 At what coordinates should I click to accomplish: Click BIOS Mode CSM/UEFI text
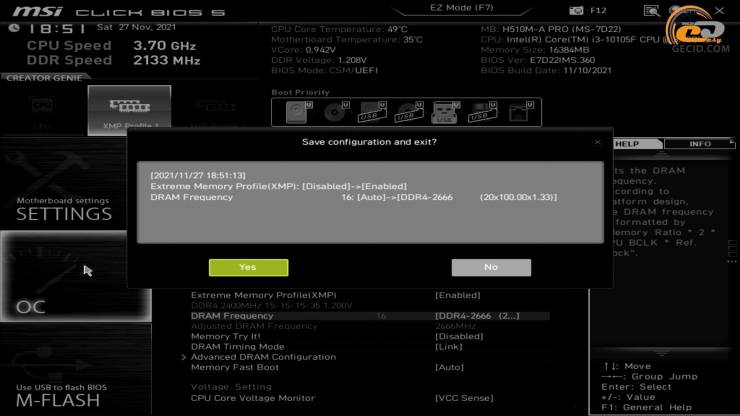[324, 70]
